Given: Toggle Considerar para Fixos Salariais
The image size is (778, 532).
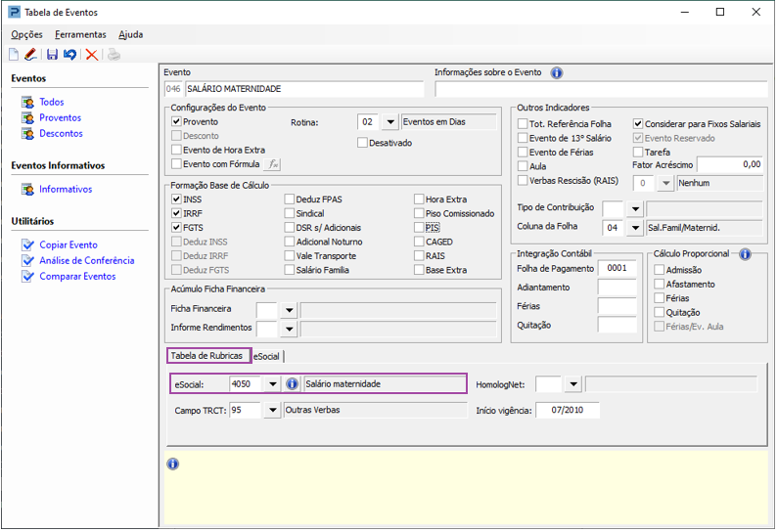Looking at the screenshot, I should (638, 124).
